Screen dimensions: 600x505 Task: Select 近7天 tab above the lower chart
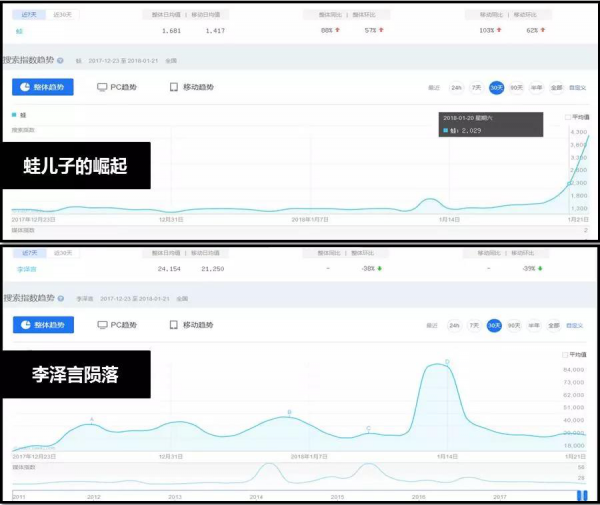(26, 253)
